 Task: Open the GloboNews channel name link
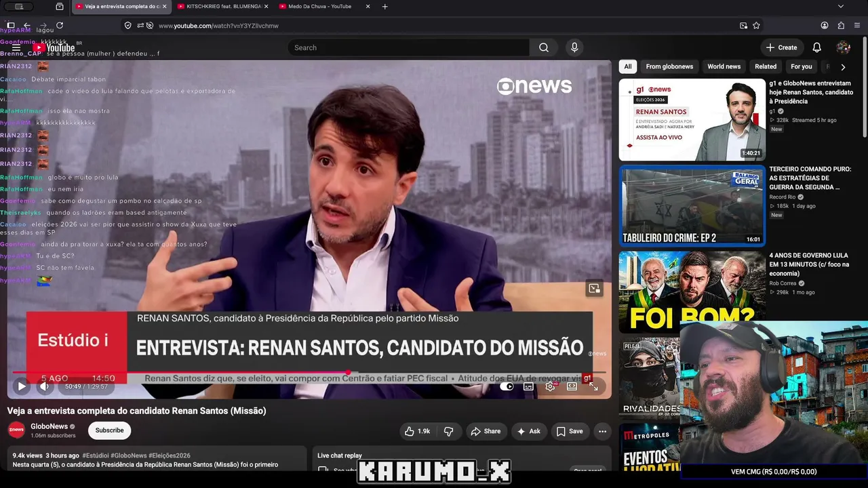49,426
